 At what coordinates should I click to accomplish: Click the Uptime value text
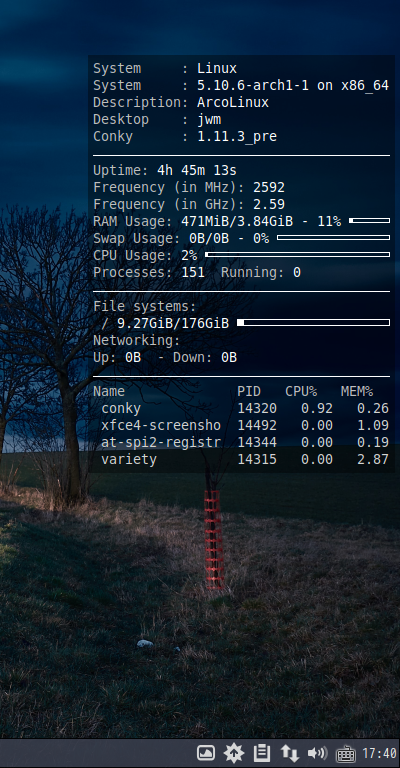tap(197, 170)
